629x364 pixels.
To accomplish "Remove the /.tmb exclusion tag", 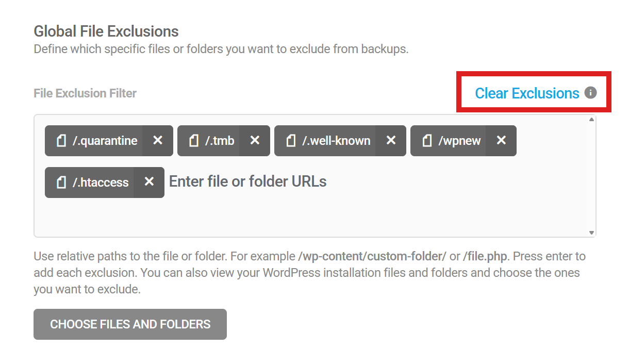I will 255,140.
